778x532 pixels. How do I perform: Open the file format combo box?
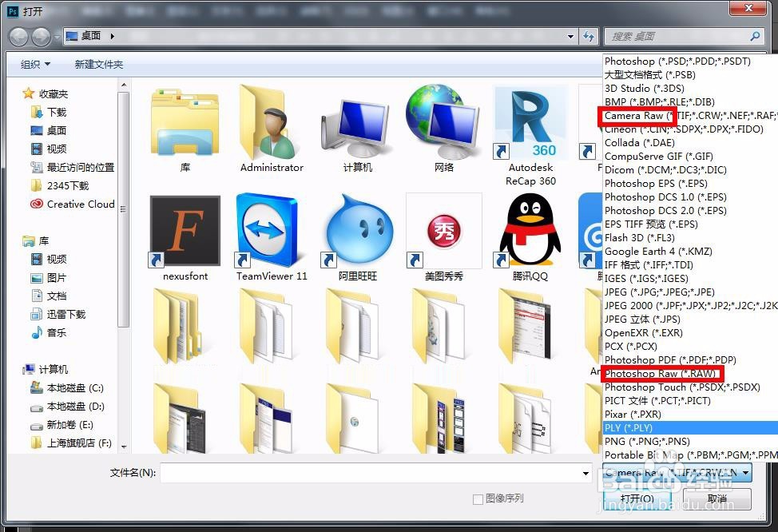point(677,472)
